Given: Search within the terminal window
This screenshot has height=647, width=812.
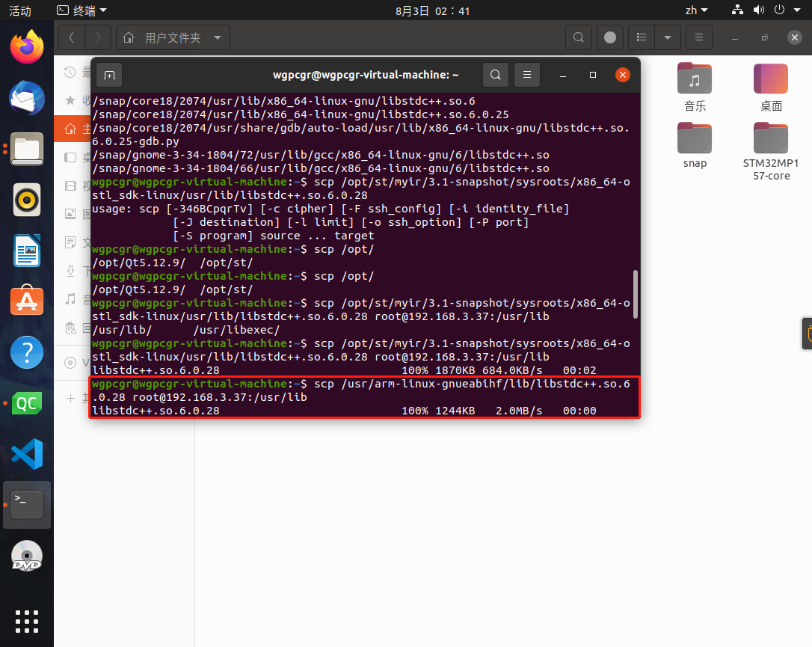Looking at the screenshot, I should 496,75.
